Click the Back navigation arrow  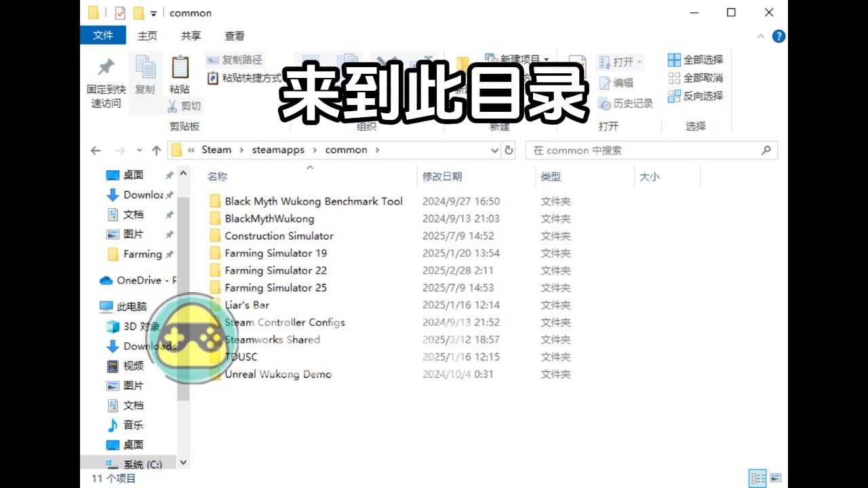click(96, 150)
